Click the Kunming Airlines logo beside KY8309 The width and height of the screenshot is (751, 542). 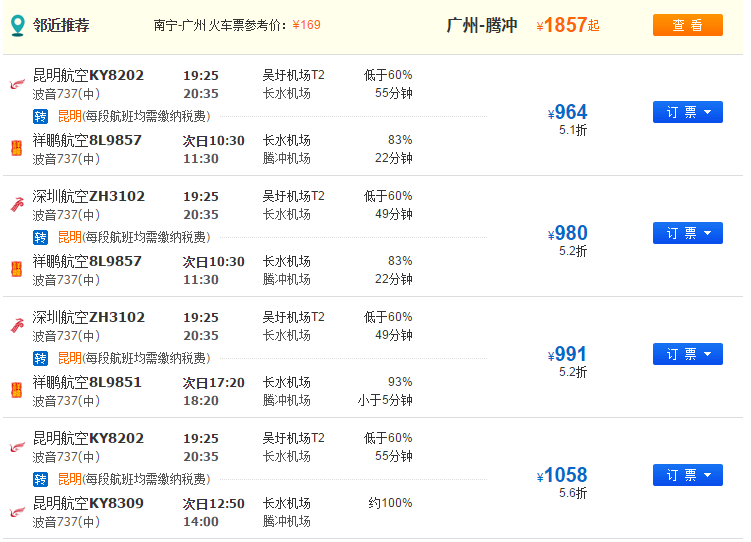tap(17, 512)
